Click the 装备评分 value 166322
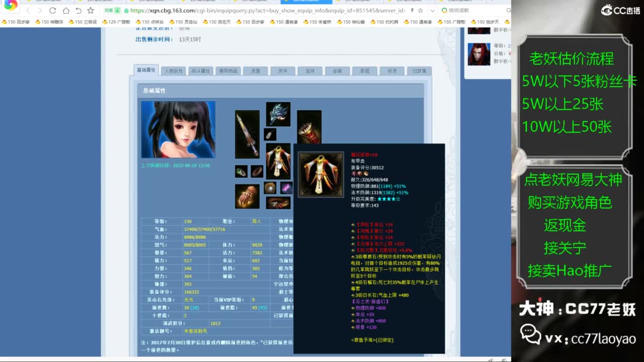This screenshot has height=362, width=644. coord(191,292)
